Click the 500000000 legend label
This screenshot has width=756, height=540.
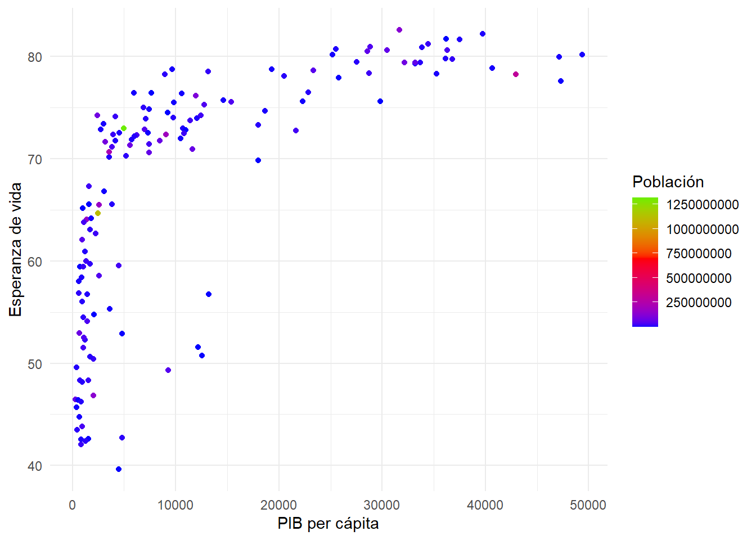tap(699, 278)
